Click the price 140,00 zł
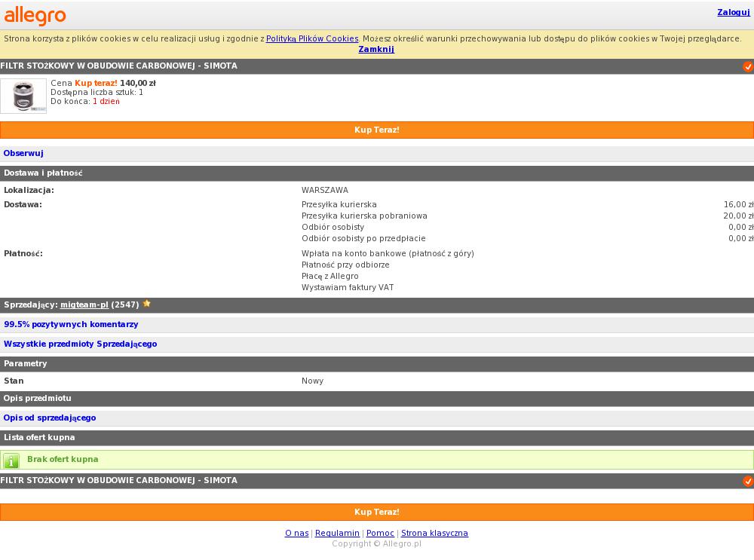Viewport: 754px width, 560px height. (x=138, y=83)
